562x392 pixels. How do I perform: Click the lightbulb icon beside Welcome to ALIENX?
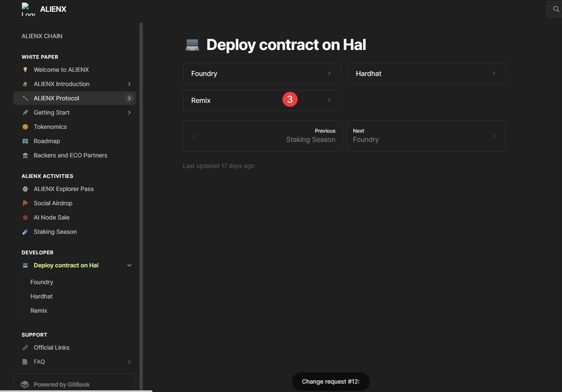[x=25, y=70]
